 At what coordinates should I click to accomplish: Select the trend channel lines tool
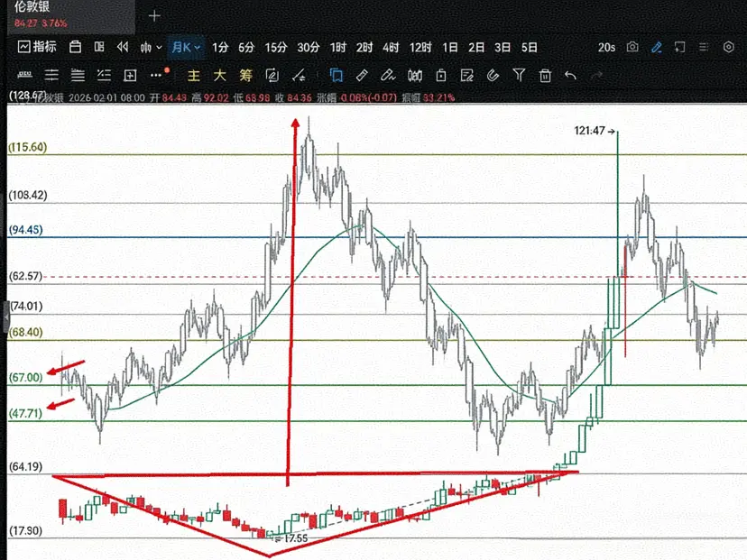coord(104,75)
